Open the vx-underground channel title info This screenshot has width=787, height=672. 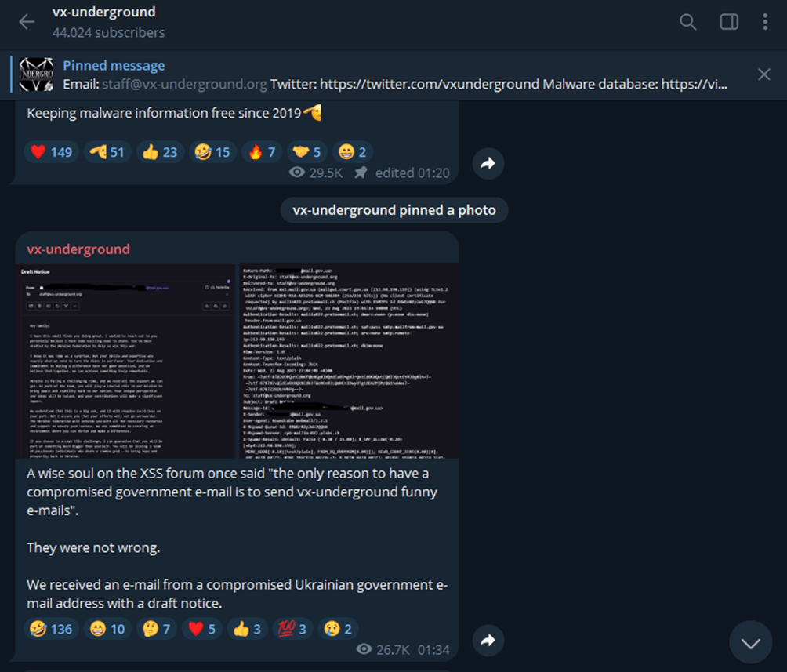pos(104,12)
